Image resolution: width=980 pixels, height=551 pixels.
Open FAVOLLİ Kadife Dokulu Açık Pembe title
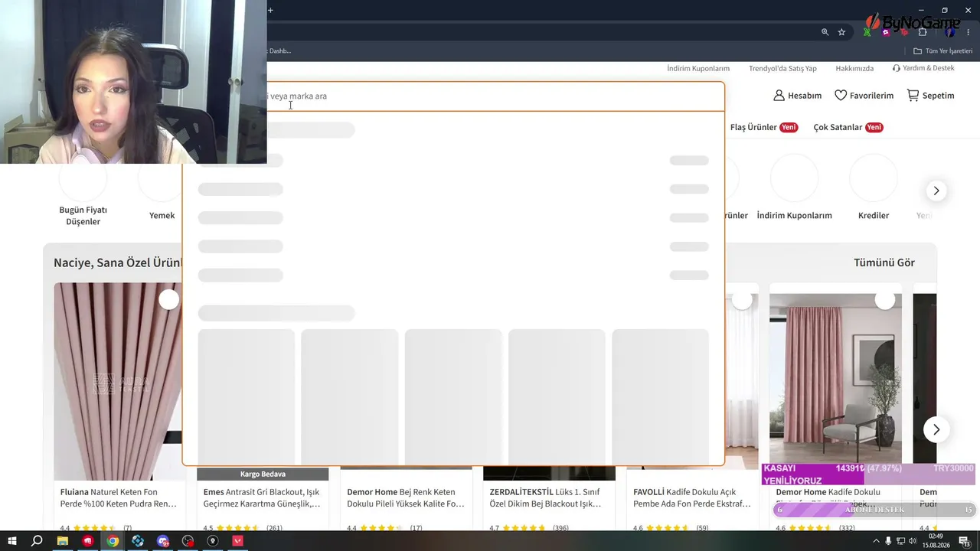click(692, 497)
